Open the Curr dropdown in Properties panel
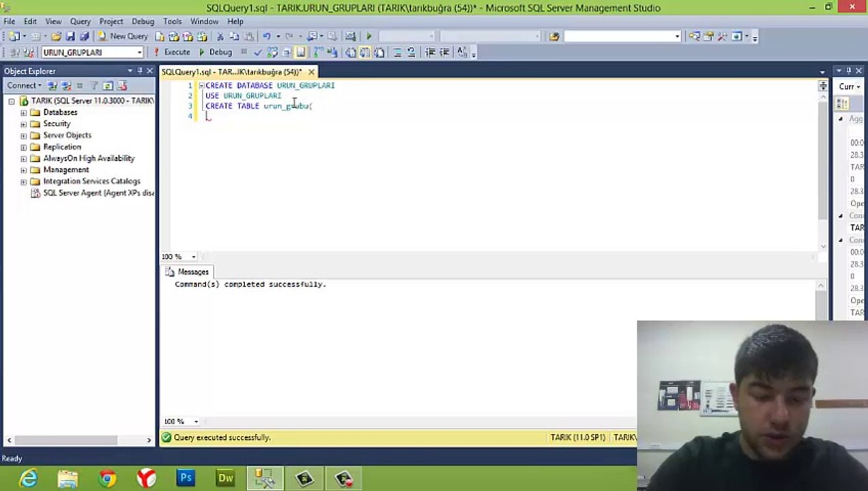This screenshot has width=868, height=491. coord(851,87)
